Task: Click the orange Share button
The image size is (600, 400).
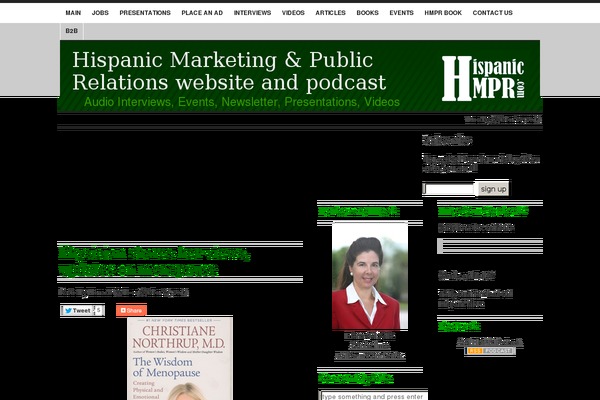Action: (x=131, y=310)
